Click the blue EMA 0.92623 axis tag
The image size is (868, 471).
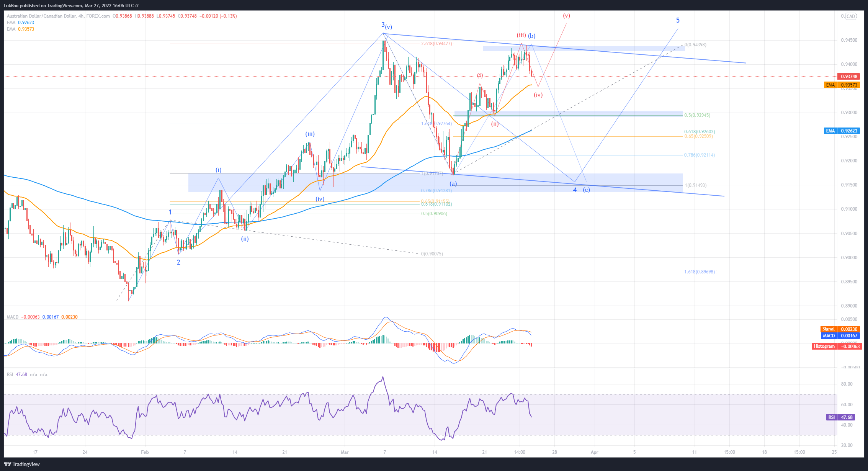point(842,131)
